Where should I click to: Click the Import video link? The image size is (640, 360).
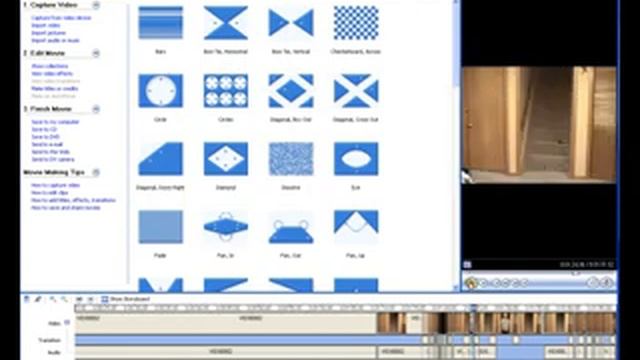pos(46,25)
